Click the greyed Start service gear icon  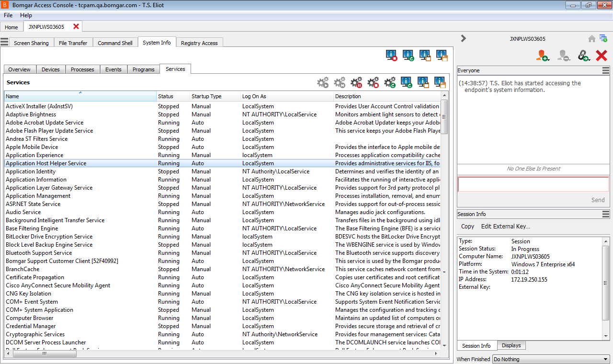[323, 82]
